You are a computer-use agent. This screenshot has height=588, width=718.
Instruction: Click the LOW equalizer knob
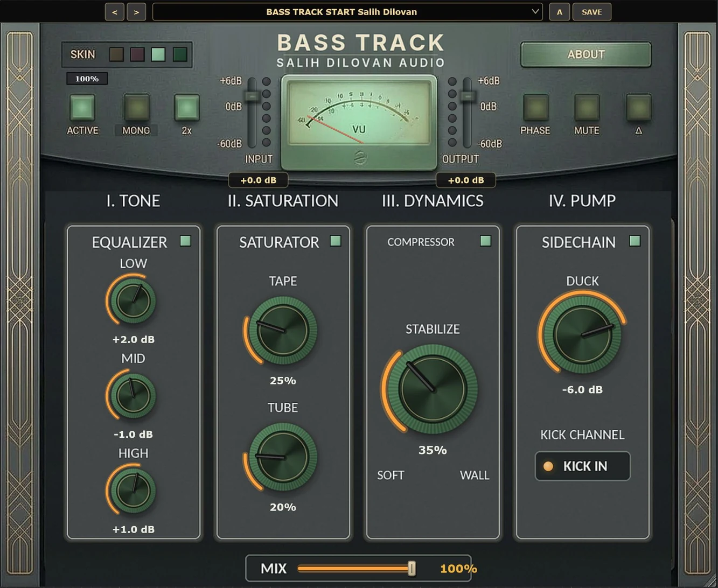(x=133, y=300)
